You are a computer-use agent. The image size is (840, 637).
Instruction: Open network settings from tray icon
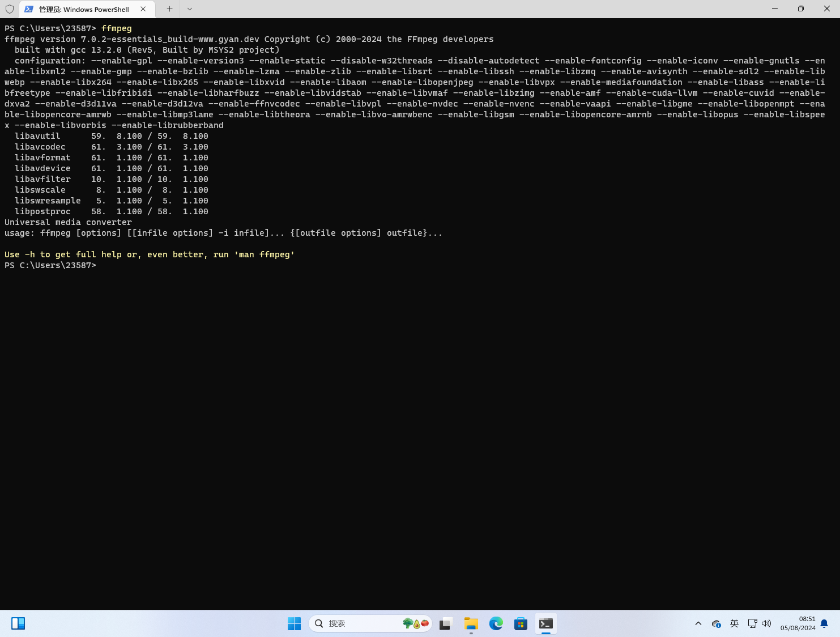[x=752, y=623]
